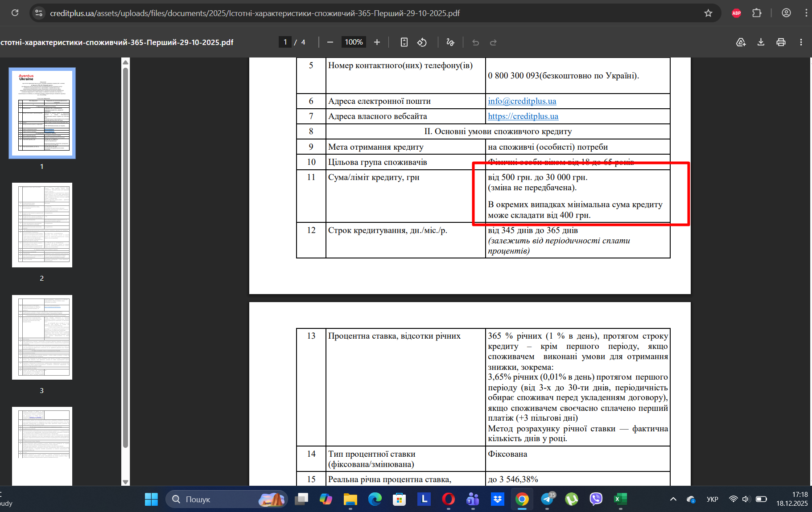Redo the annotation
Screen dimensions: 812x512
493,42
